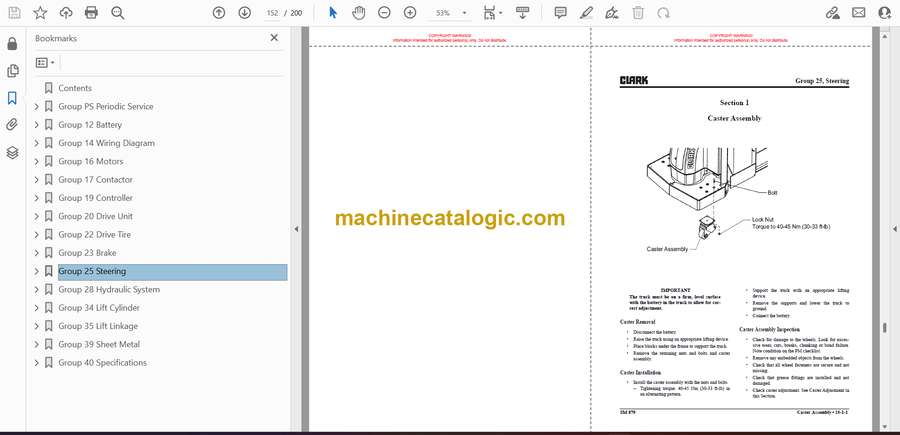Click the 'Caster Installation' subheading
Image resolution: width=900 pixels, height=435 pixels.
click(641, 372)
